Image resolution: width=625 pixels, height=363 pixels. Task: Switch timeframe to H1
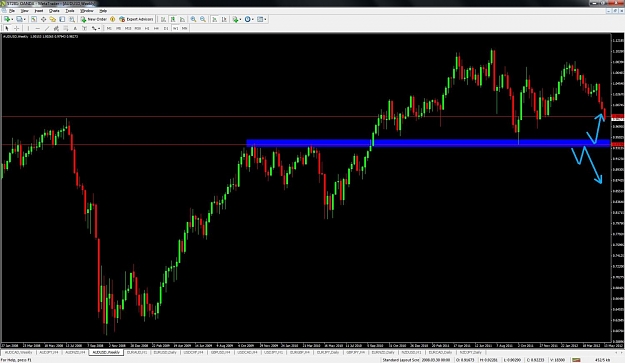pos(147,28)
